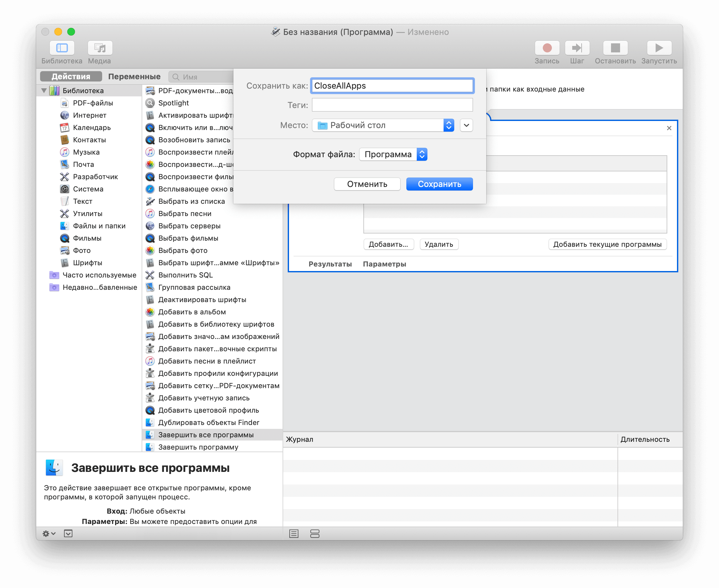
Task: Select PDF-файлы category
Action: click(93, 103)
